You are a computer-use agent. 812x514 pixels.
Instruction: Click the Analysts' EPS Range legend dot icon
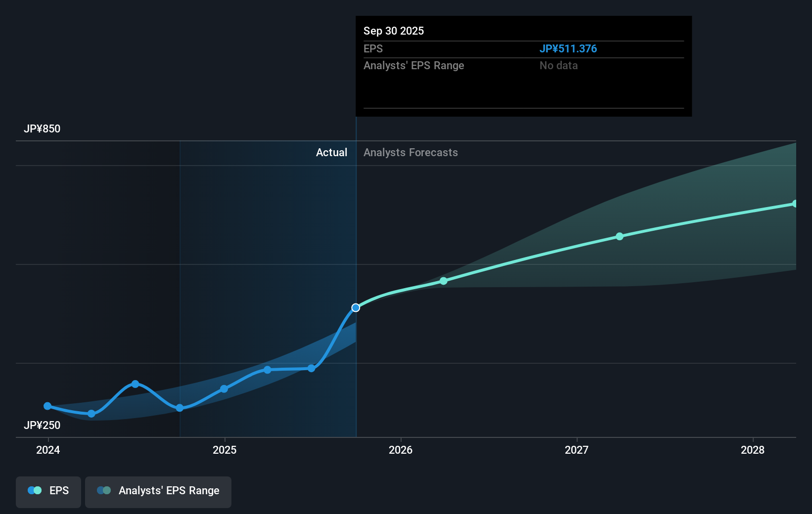104,490
